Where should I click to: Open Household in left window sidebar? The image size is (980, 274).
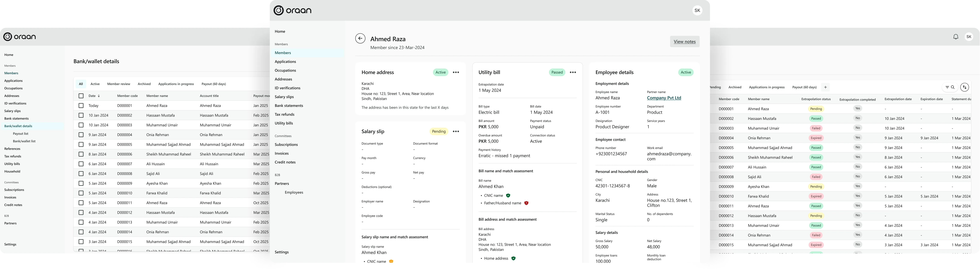pos(12,171)
